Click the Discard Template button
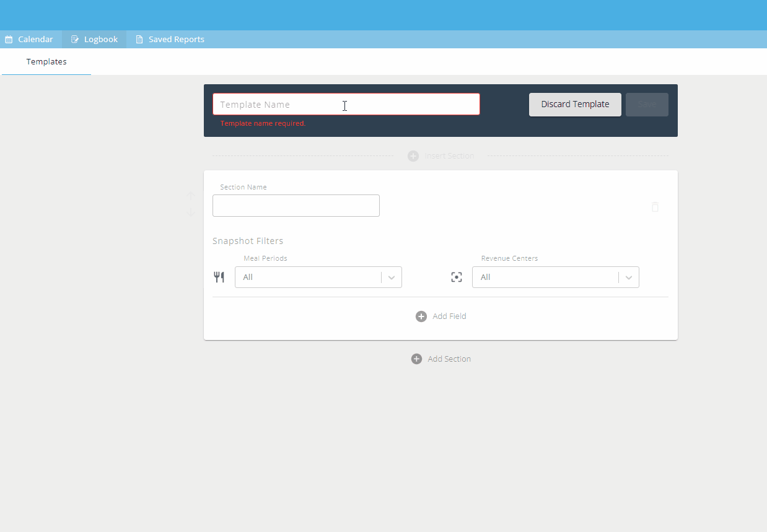This screenshot has height=532, width=767. 575,105
